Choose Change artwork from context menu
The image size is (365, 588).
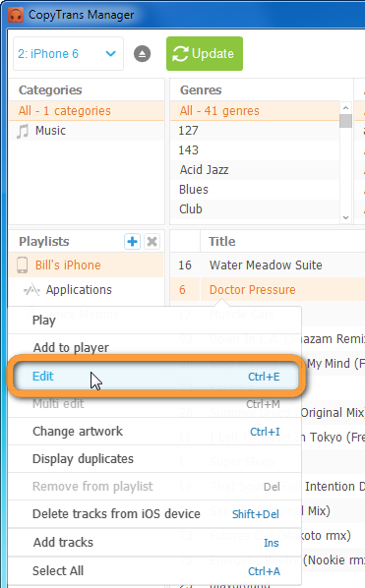[x=154, y=432]
